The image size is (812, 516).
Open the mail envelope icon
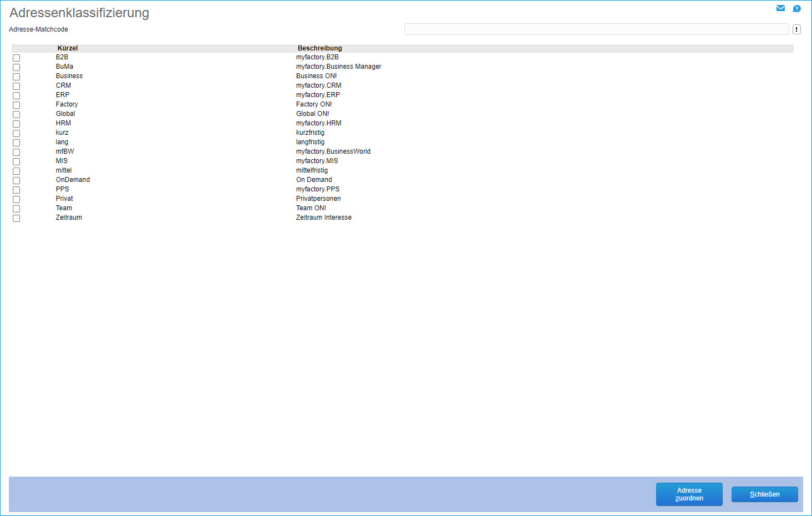pos(780,8)
